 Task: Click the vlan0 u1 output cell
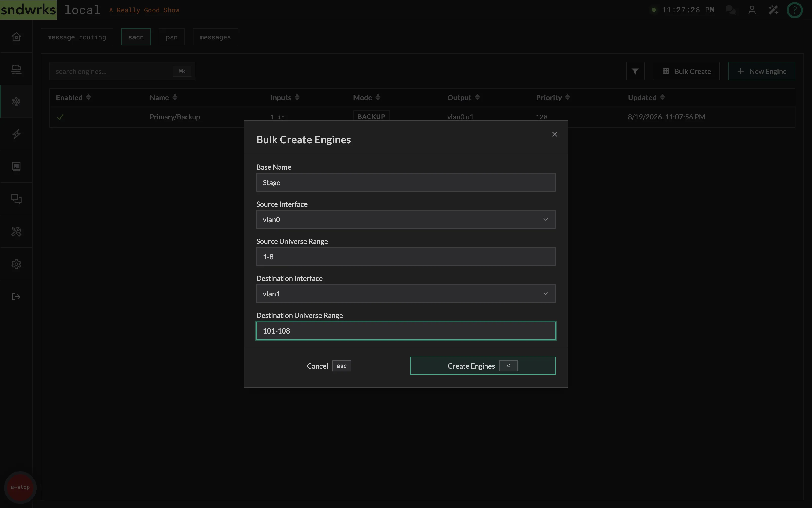460,117
